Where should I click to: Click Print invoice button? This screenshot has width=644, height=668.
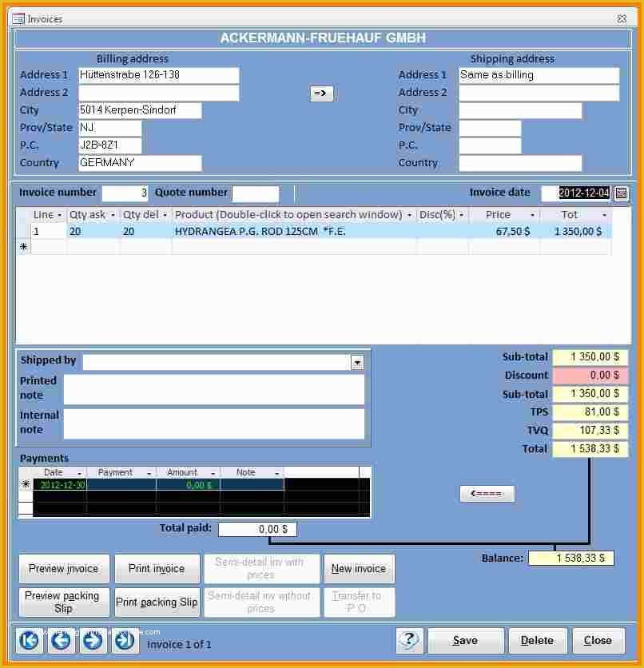[157, 568]
